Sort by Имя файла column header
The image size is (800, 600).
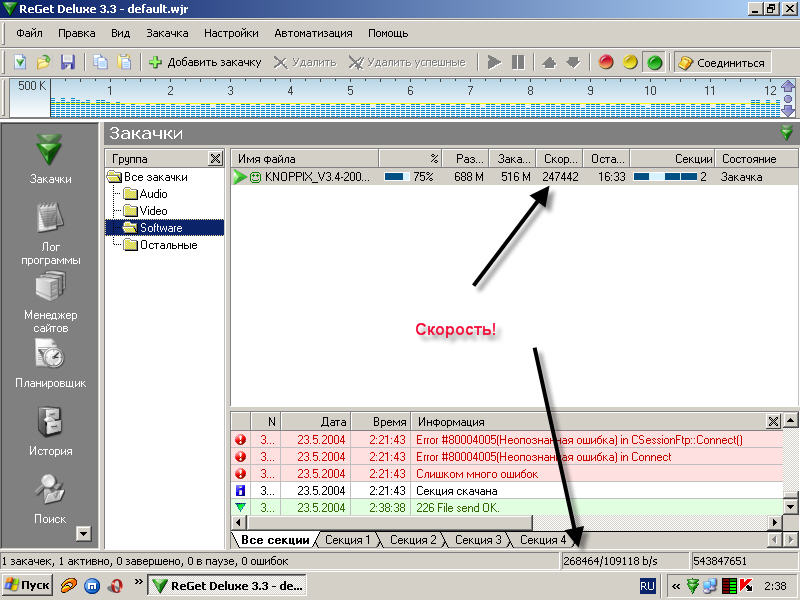coord(305,159)
